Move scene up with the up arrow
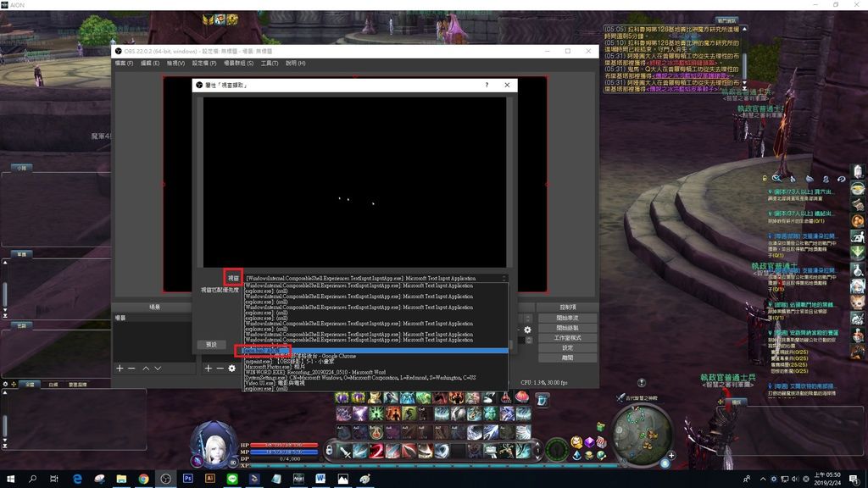Screen dimensions: 868x488 click(x=146, y=368)
